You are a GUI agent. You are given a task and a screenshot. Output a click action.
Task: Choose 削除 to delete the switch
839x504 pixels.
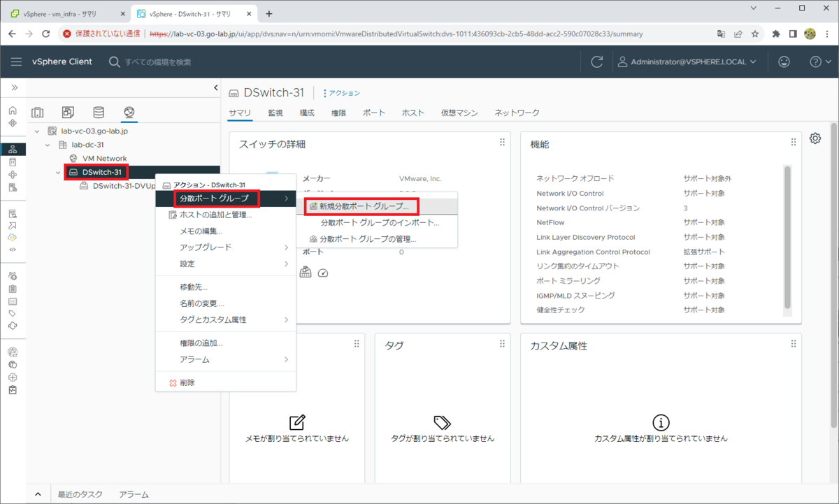tap(226, 383)
